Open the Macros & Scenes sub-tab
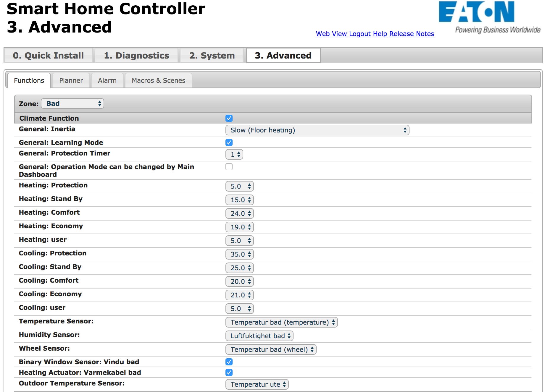545x392 pixels. pos(158,80)
